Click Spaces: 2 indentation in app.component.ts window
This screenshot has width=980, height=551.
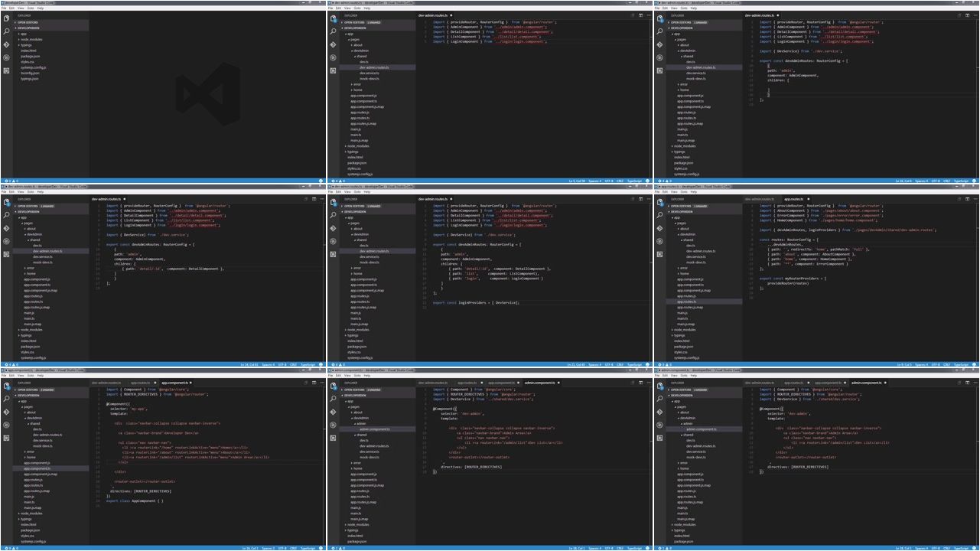tap(268, 548)
